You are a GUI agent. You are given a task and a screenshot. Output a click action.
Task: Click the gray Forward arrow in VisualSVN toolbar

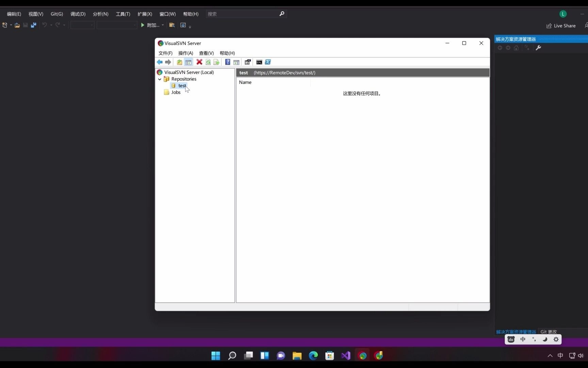168,62
